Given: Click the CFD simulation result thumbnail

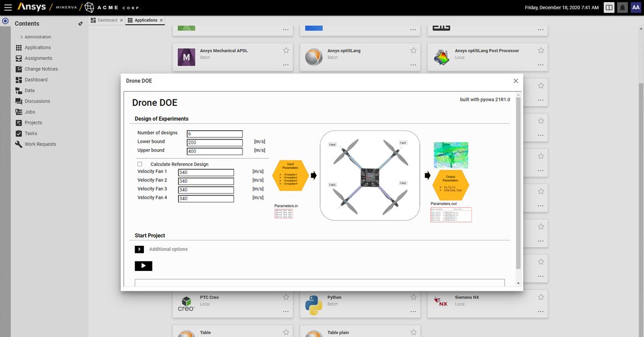Looking at the screenshot, I should click(451, 155).
